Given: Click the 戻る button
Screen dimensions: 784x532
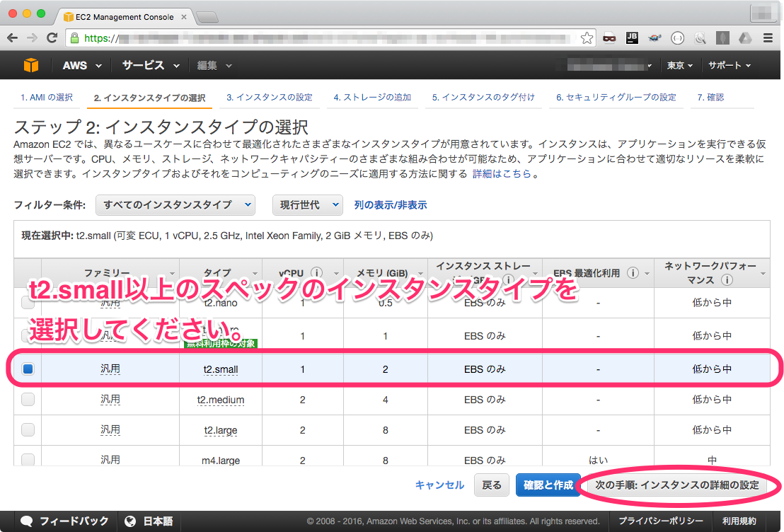Looking at the screenshot, I should pos(492,485).
